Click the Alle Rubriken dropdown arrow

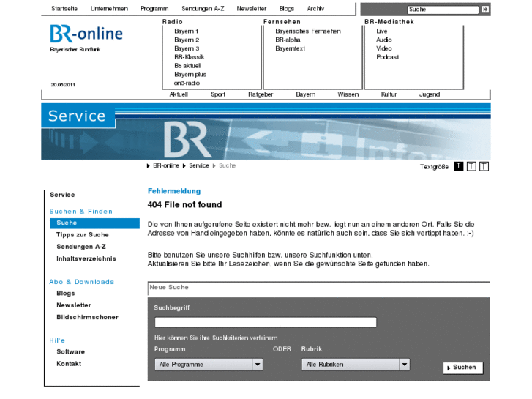click(x=405, y=365)
